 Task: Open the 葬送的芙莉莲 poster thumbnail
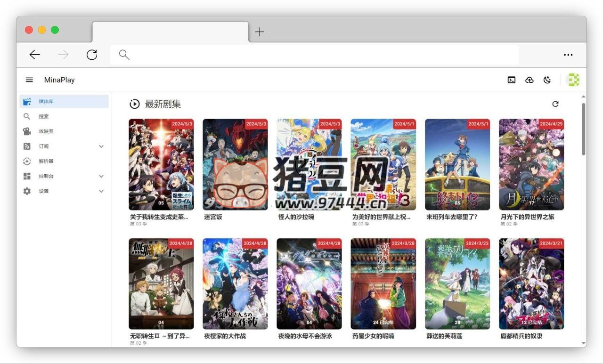[457, 283]
